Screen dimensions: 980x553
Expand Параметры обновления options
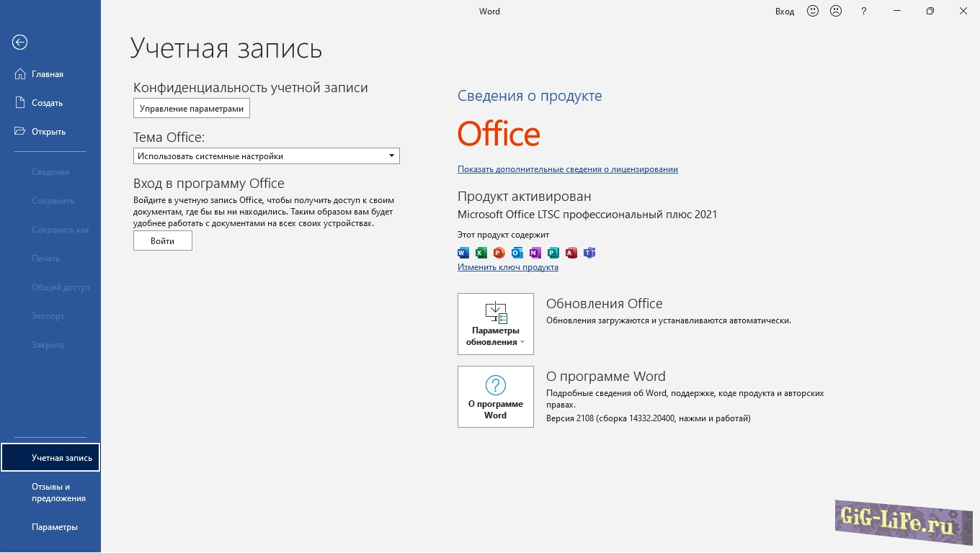pyautogui.click(x=496, y=324)
